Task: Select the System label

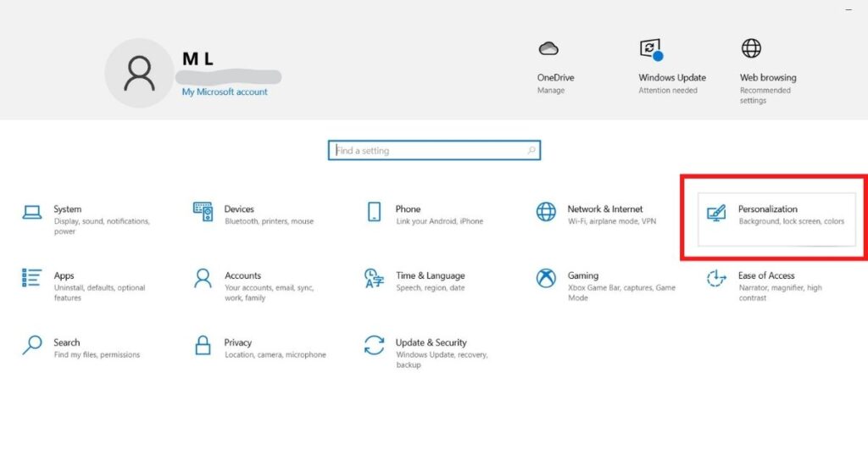Action: (x=68, y=209)
